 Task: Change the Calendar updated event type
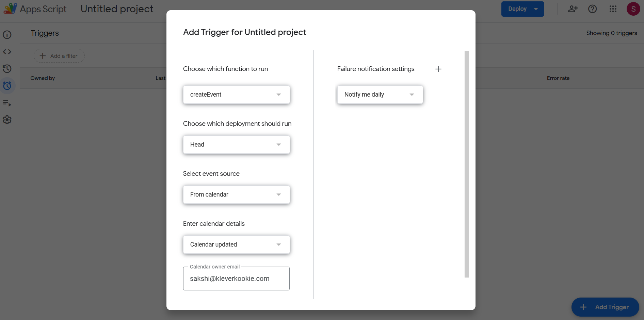(x=236, y=244)
